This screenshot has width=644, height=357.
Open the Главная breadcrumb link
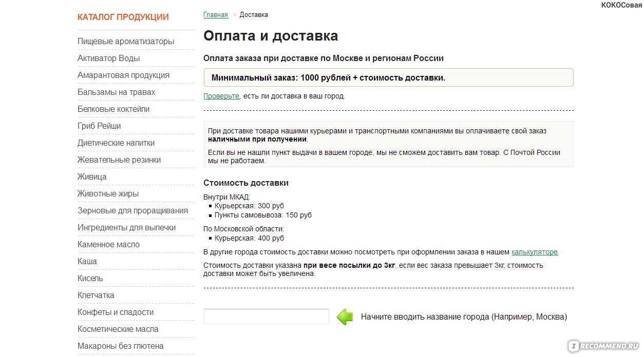click(216, 15)
